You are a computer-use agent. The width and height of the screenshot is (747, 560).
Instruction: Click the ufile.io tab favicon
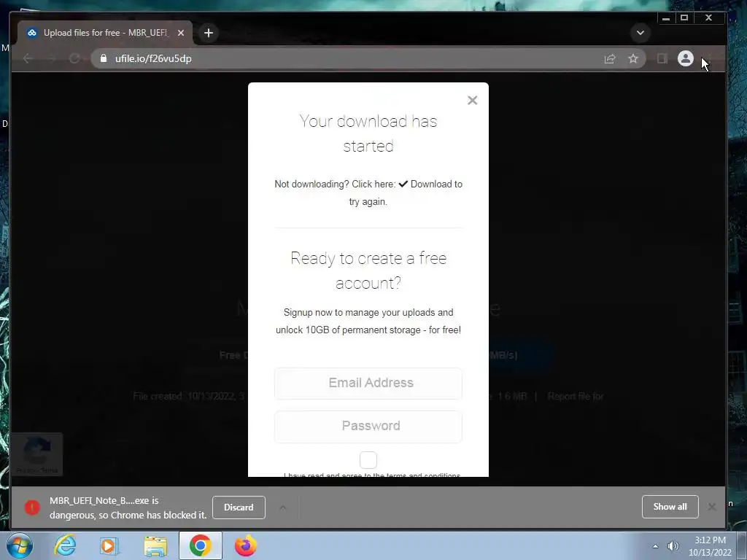[x=32, y=33]
